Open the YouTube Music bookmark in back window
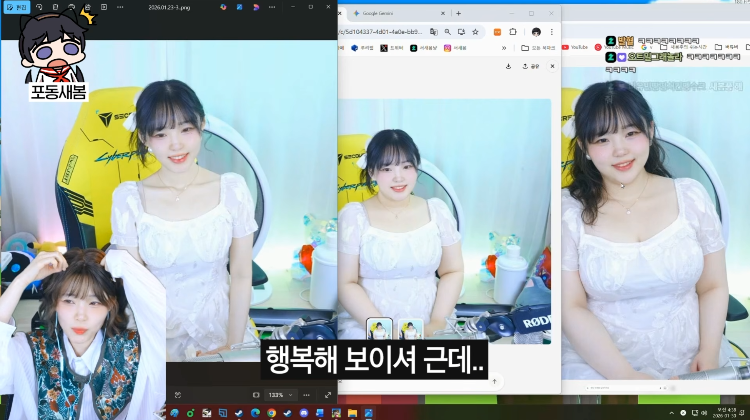 (614, 47)
